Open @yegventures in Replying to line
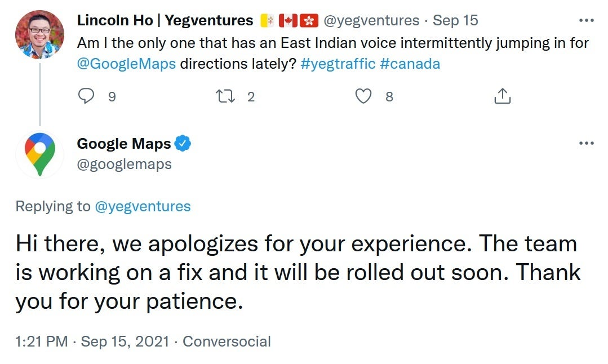 (143, 206)
